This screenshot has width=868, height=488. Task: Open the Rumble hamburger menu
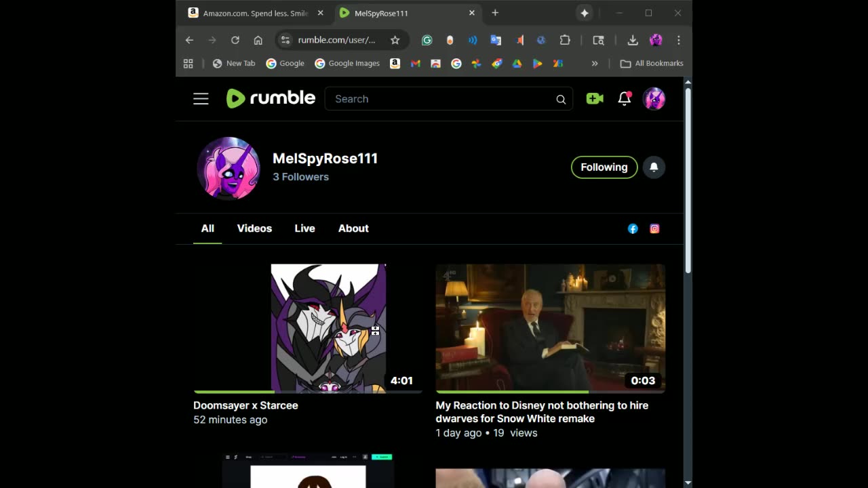tap(201, 99)
